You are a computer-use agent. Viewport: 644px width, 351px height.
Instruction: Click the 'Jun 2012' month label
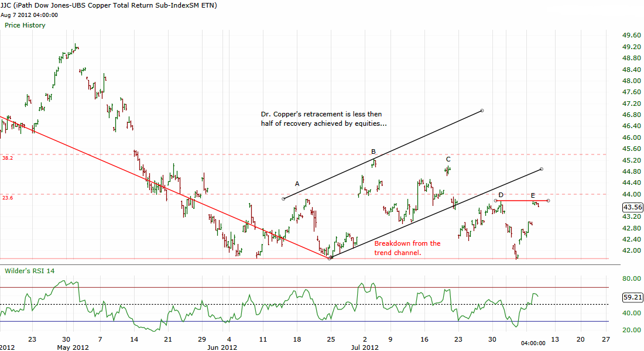pos(222,347)
